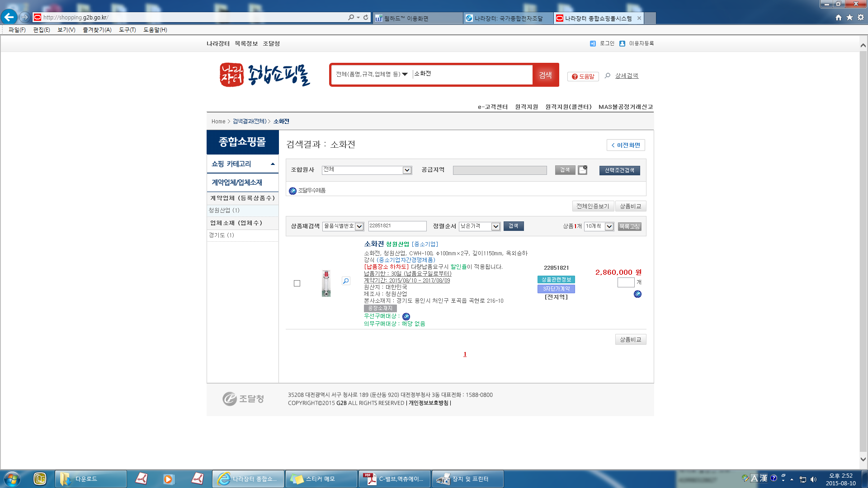Screen dimensions: 868x488
Task: Click the 나라장터 종합쇼핑몰 logo
Action: point(265,75)
